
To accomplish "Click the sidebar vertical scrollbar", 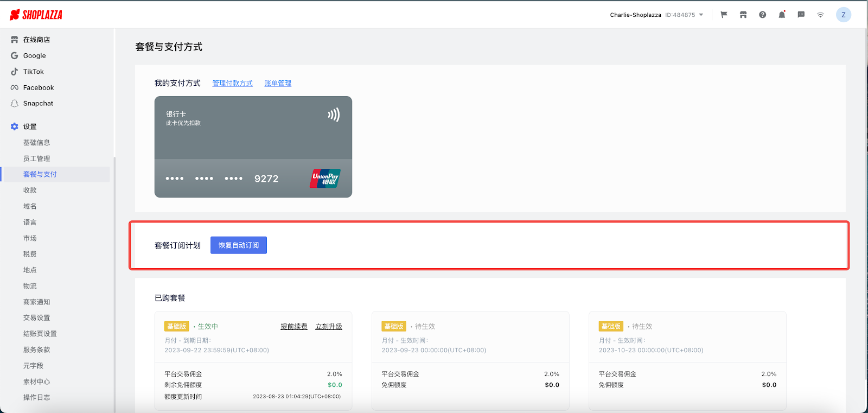I will click(114, 285).
